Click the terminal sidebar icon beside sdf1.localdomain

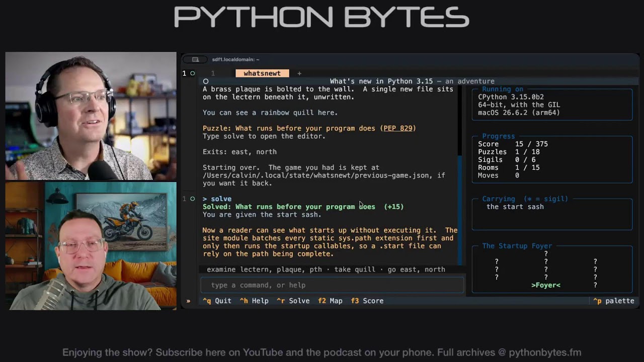[x=196, y=59]
